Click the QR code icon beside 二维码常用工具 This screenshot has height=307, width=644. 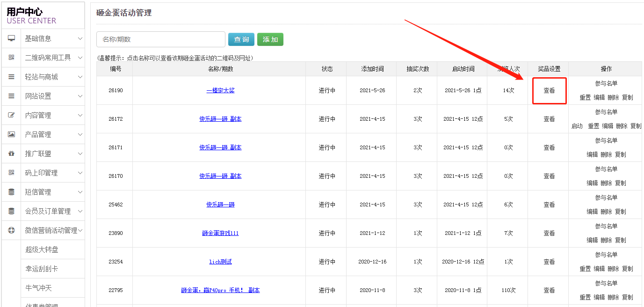pos(12,58)
